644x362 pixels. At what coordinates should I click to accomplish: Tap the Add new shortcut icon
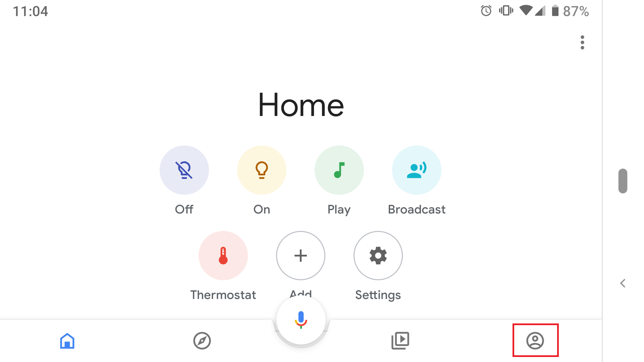[300, 255]
